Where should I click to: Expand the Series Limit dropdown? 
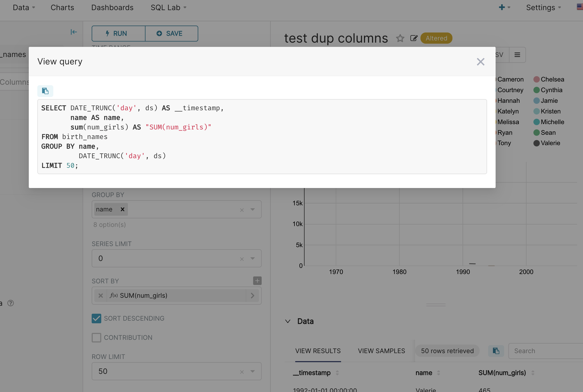coord(253,258)
